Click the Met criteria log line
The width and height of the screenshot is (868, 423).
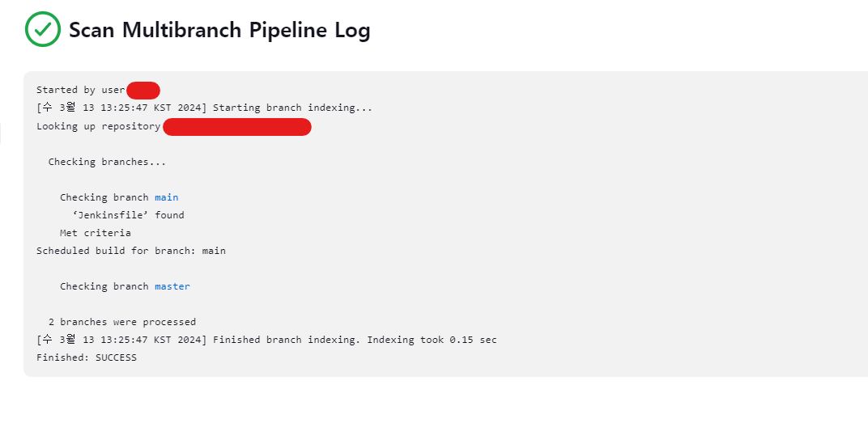[96, 233]
